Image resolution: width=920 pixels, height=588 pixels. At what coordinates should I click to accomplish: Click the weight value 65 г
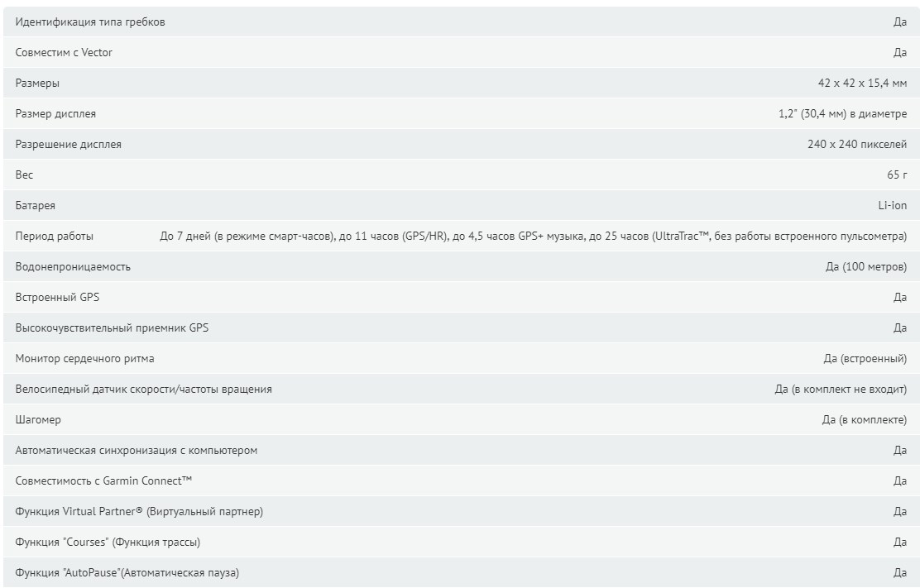click(x=897, y=174)
